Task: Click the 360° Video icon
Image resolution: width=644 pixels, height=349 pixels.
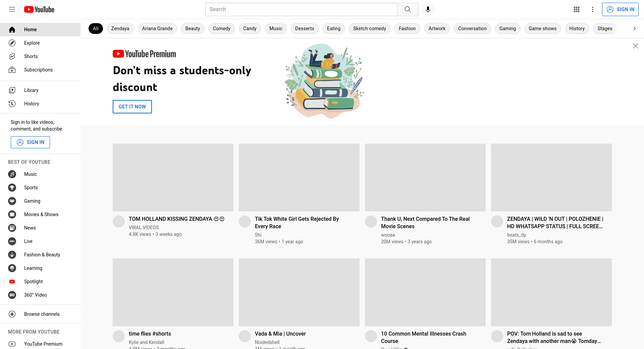Action: click(12, 295)
